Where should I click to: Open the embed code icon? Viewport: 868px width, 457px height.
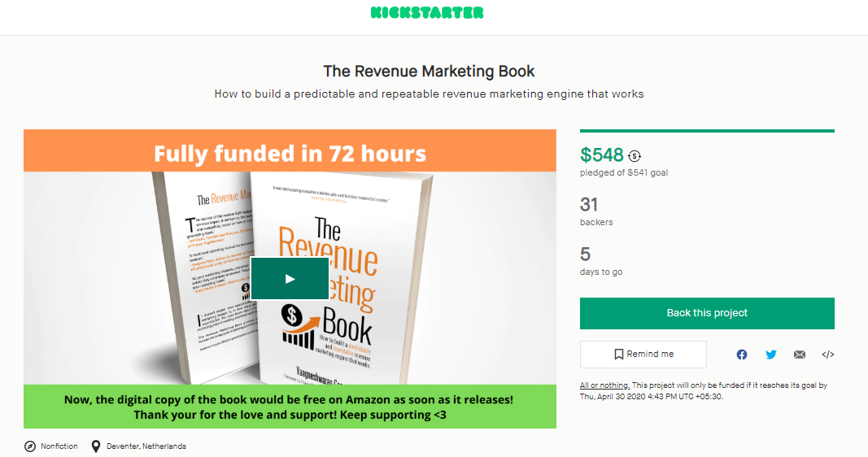point(827,355)
